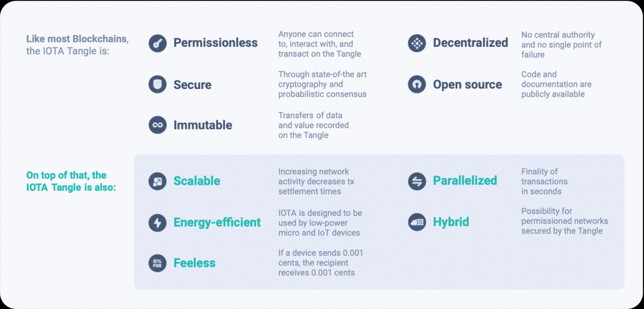Image resolution: width=644 pixels, height=309 pixels.
Task: Click the Scalable expand-arrow icon
Action: pos(157,181)
